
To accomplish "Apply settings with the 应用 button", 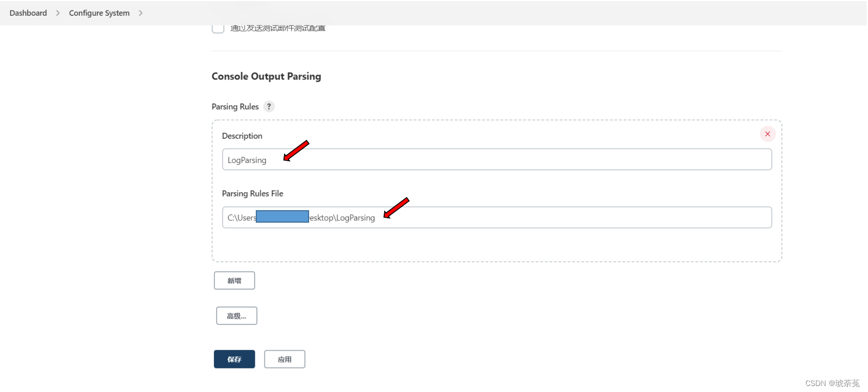I will [285, 359].
